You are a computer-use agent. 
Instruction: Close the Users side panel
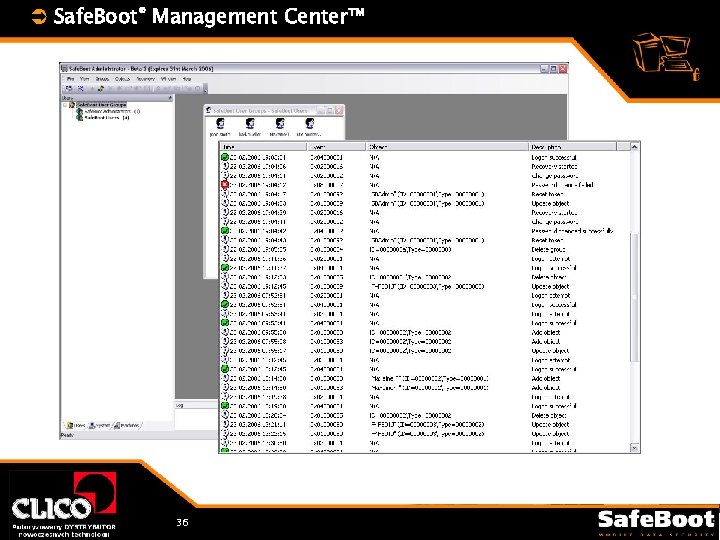click(170, 98)
